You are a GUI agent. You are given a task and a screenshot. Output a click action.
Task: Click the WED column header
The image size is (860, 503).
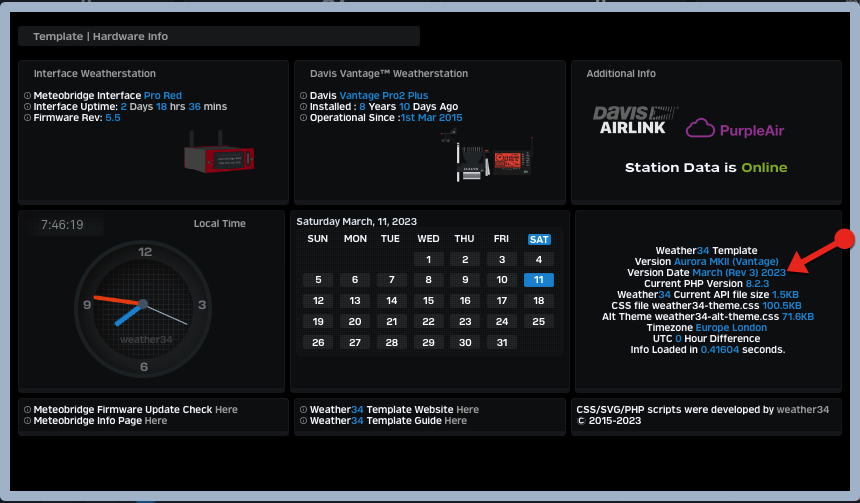pyautogui.click(x=428, y=239)
